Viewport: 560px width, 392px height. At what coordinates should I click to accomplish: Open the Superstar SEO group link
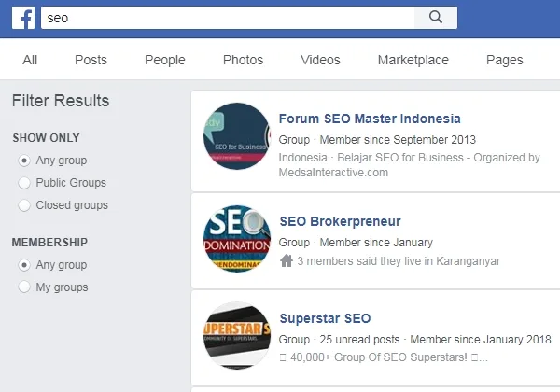pos(325,318)
